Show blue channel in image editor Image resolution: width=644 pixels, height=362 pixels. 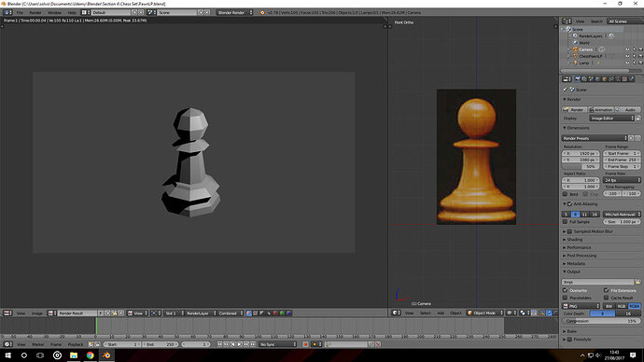point(288,313)
